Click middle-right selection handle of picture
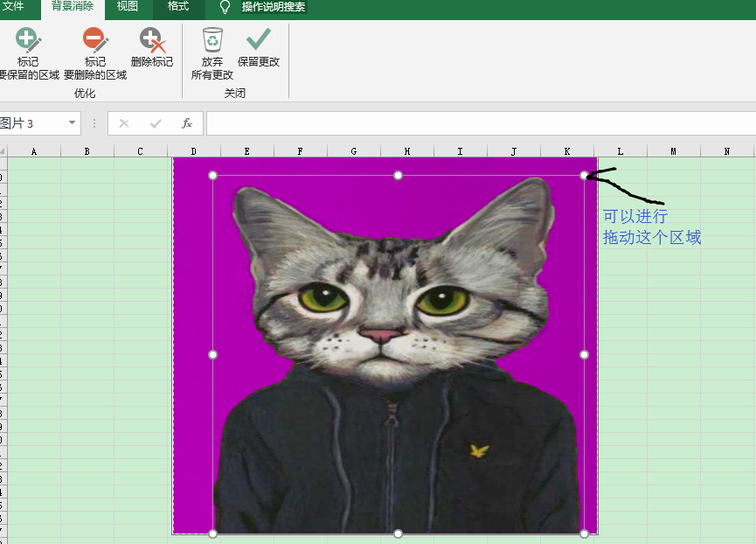Image resolution: width=756 pixels, height=544 pixels. (584, 355)
